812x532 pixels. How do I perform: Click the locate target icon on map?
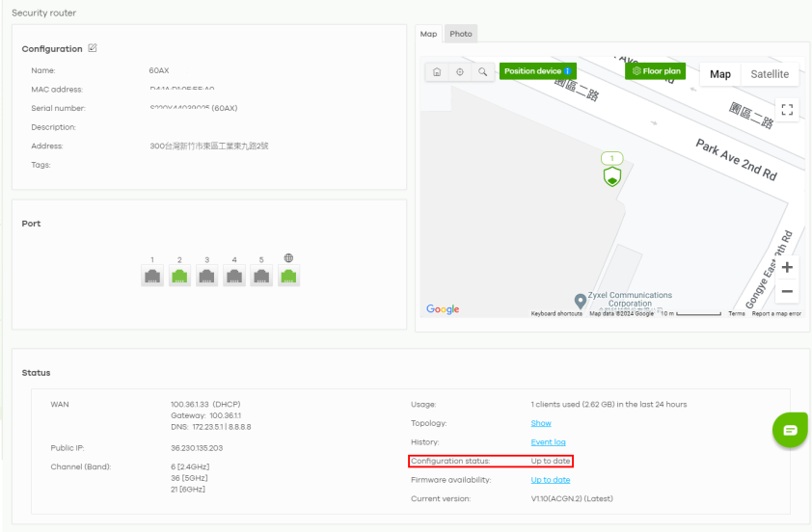pos(460,72)
